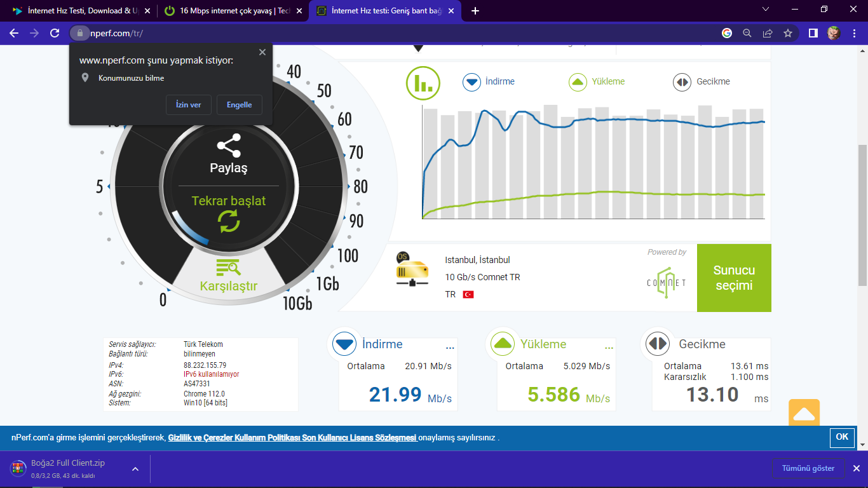
Task: Click the server icon next to Istanbul
Action: point(412,269)
